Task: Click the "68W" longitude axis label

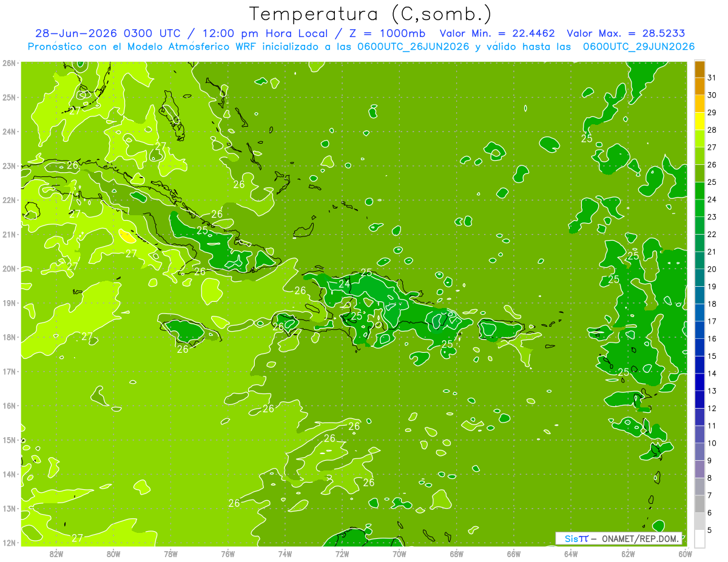Action: coord(457,554)
